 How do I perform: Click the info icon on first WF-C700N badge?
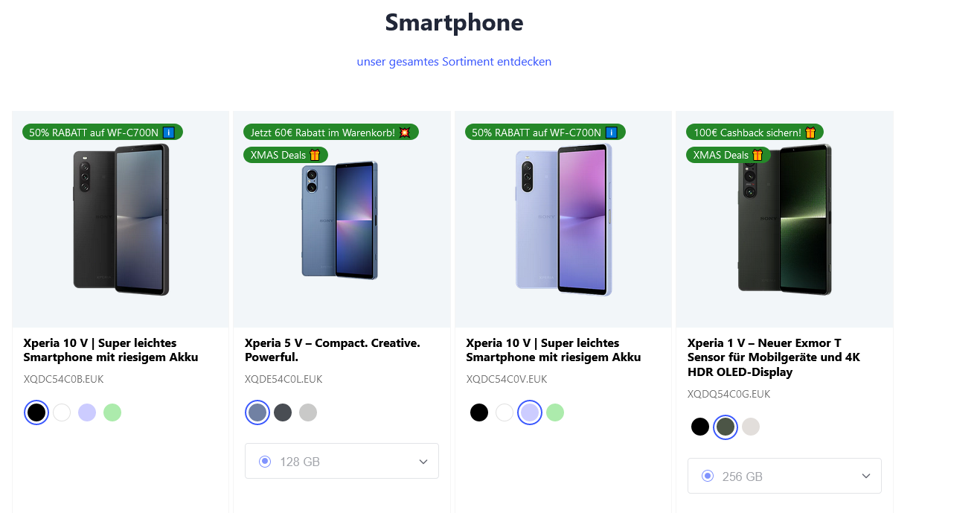coord(168,133)
